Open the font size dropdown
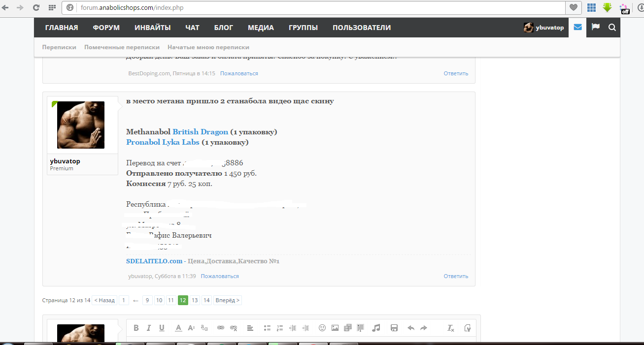 191,328
